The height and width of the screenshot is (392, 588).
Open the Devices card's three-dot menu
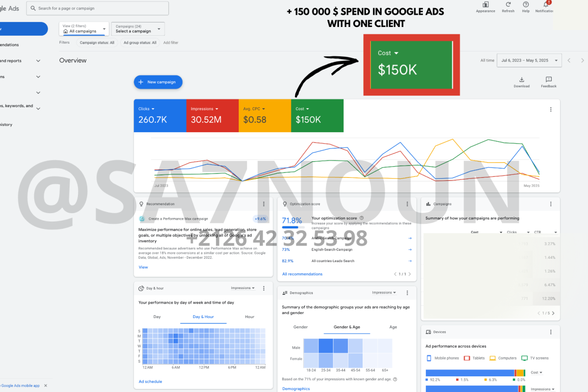coord(551,332)
